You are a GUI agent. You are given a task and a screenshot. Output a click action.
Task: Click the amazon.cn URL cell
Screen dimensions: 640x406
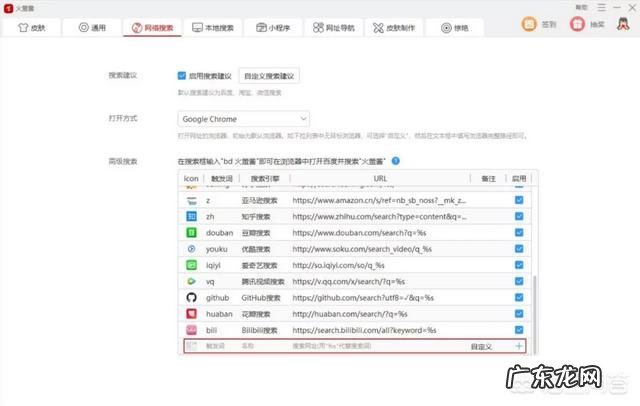[379, 200]
